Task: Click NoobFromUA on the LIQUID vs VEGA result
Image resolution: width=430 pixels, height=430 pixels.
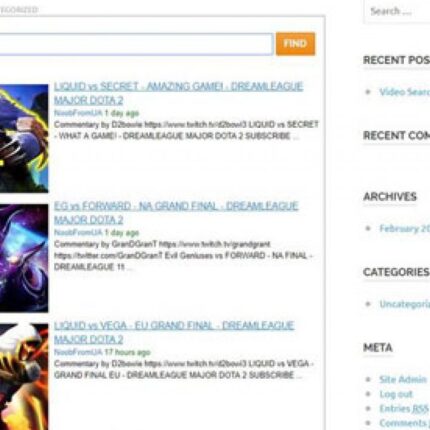Action: pyautogui.click(x=78, y=352)
